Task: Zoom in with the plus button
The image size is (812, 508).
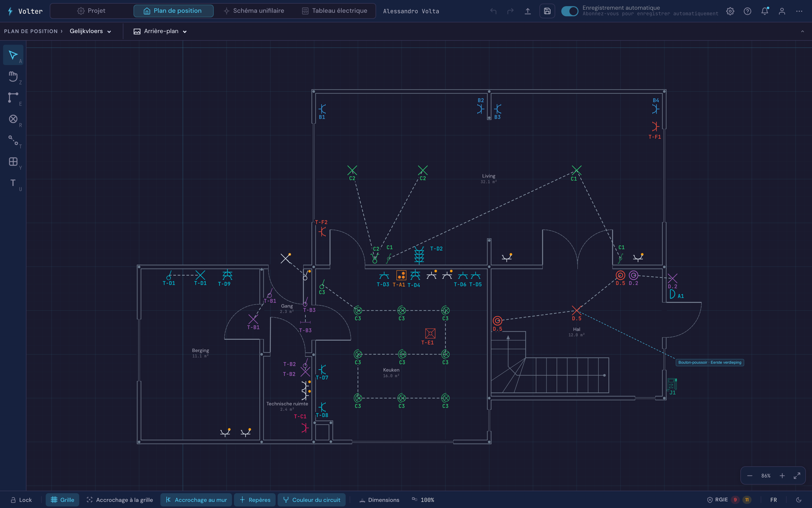Action: click(782, 476)
